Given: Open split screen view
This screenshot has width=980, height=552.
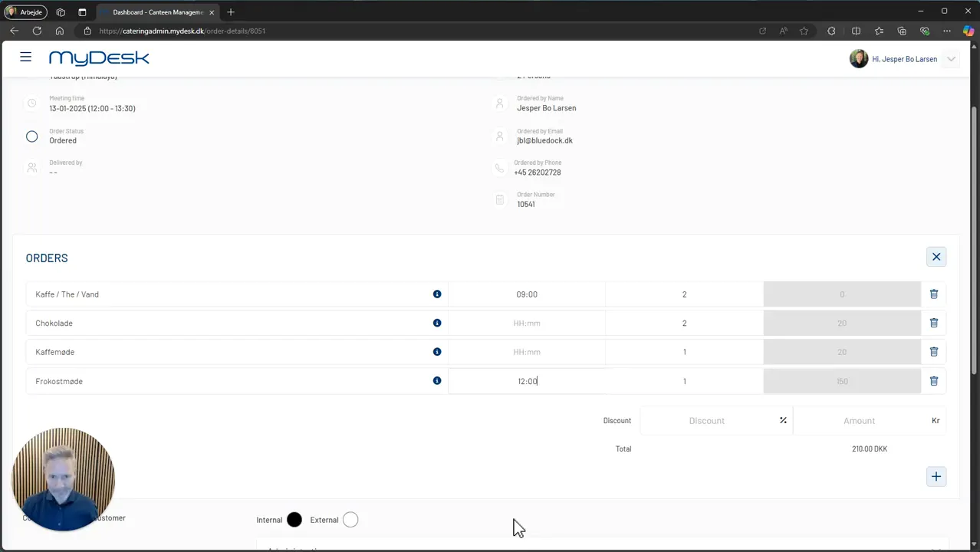Looking at the screenshot, I should 856,31.
